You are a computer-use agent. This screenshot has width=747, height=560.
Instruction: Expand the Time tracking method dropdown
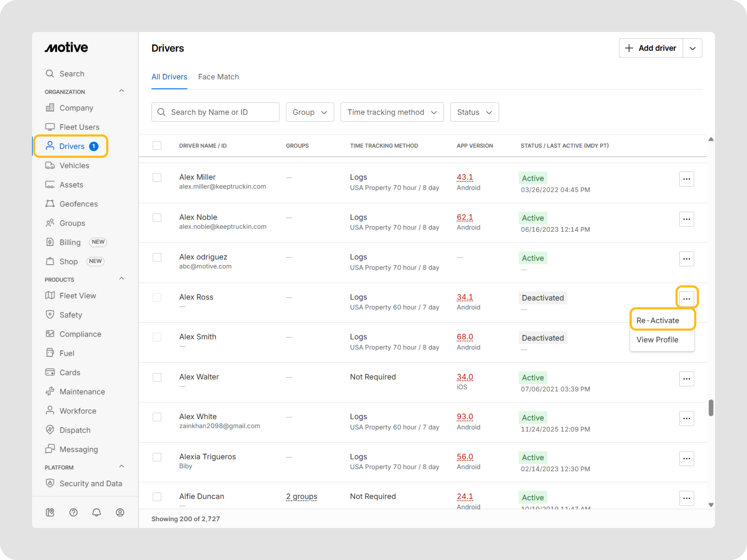coord(392,112)
